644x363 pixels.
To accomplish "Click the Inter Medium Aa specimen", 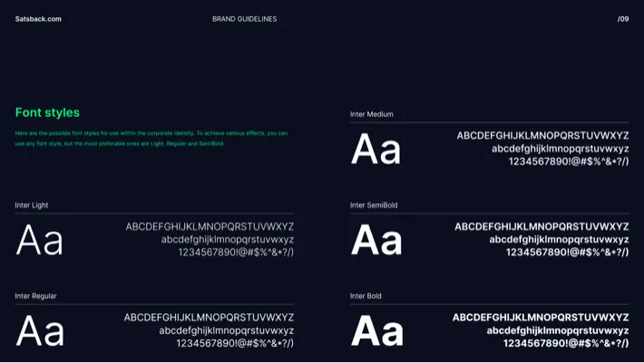I will (376, 150).
